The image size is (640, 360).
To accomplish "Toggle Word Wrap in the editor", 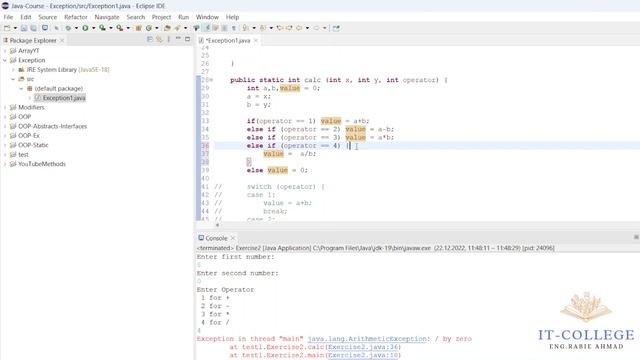I will click(x=216, y=28).
